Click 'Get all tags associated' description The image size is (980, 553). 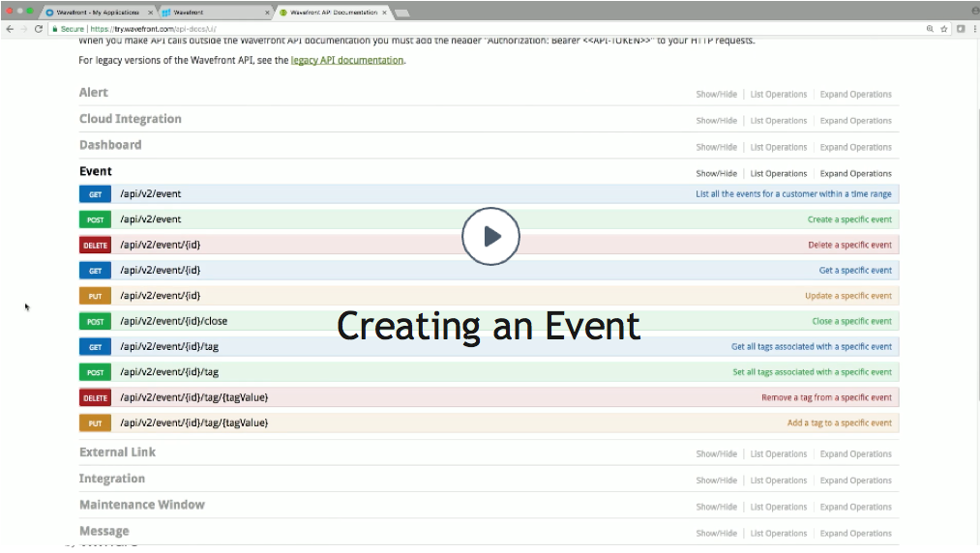(812, 347)
